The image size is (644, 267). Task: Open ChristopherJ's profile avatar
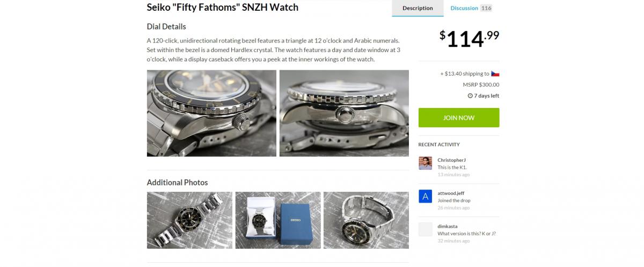pyautogui.click(x=425, y=163)
